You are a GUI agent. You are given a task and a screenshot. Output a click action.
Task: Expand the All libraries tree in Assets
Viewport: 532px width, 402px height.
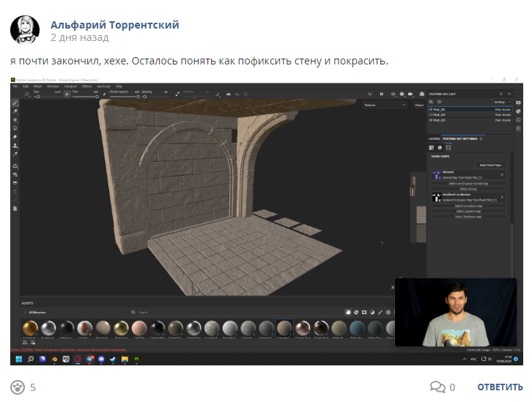pyautogui.click(x=25, y=312)
